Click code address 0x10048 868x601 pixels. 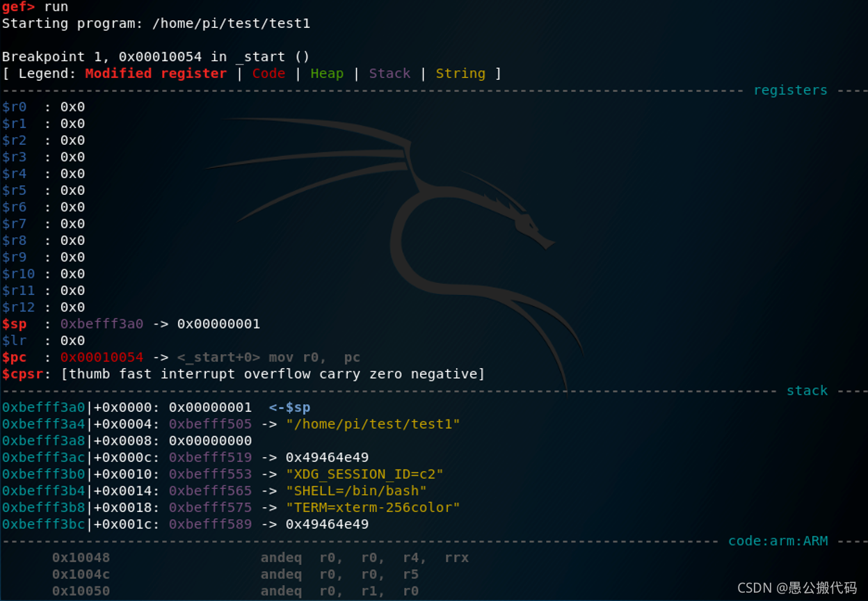coord(81,558)
